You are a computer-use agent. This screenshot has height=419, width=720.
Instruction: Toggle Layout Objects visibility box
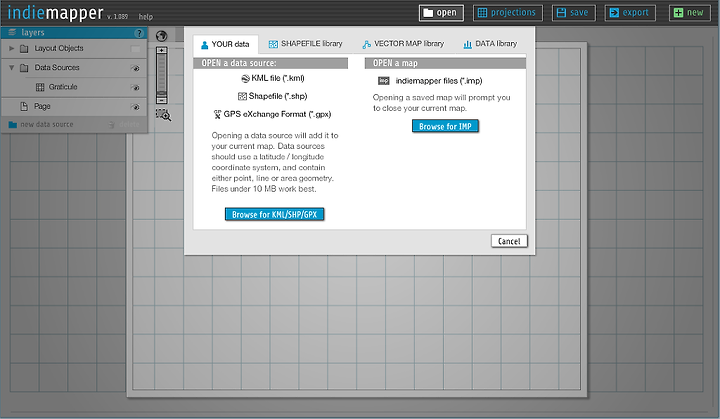click(x=135, y=49)
